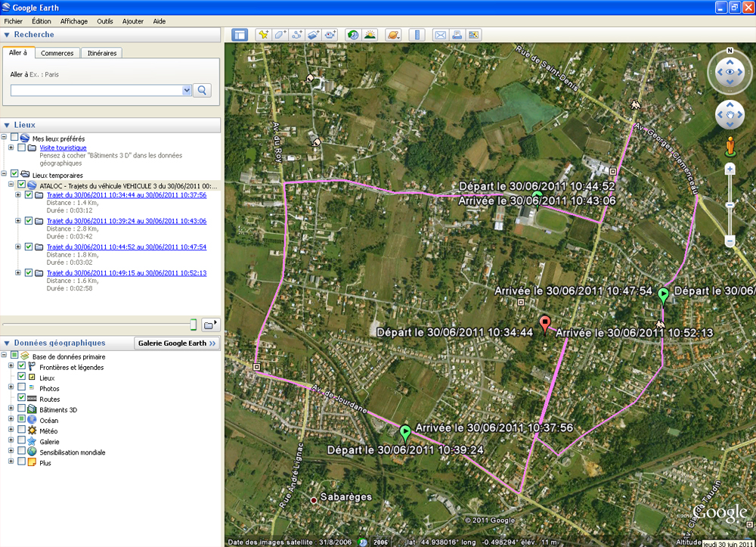This screenshot has width=756, height=547.
Task: Click the Move joystick hand control
Action: [730, 115]
